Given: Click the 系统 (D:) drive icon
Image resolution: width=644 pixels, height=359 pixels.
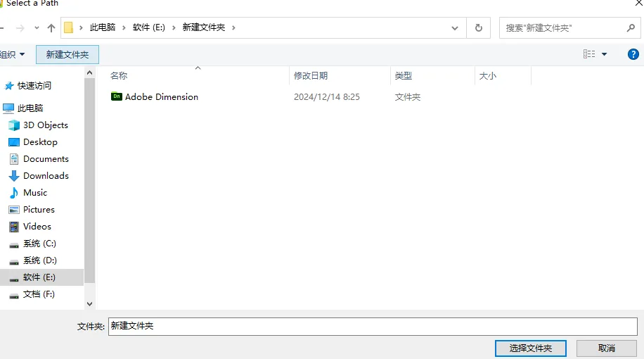Looking at the screenshot, I should pos(14,263).
